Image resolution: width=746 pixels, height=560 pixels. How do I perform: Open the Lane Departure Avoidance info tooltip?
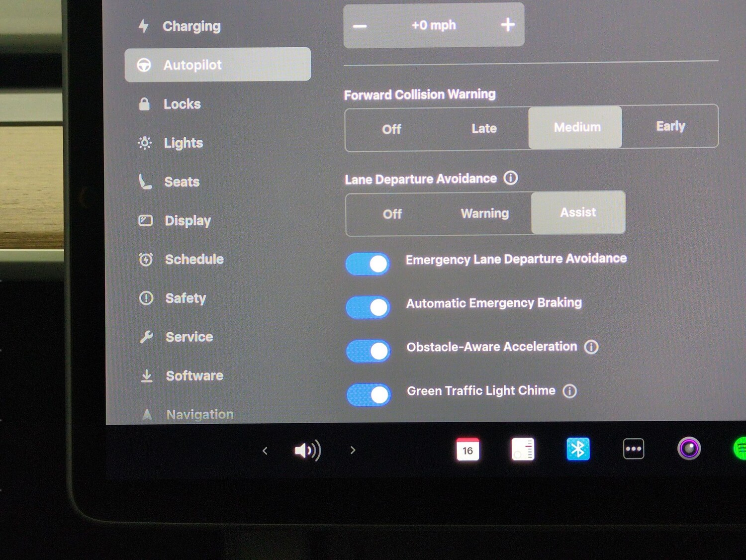511,178
